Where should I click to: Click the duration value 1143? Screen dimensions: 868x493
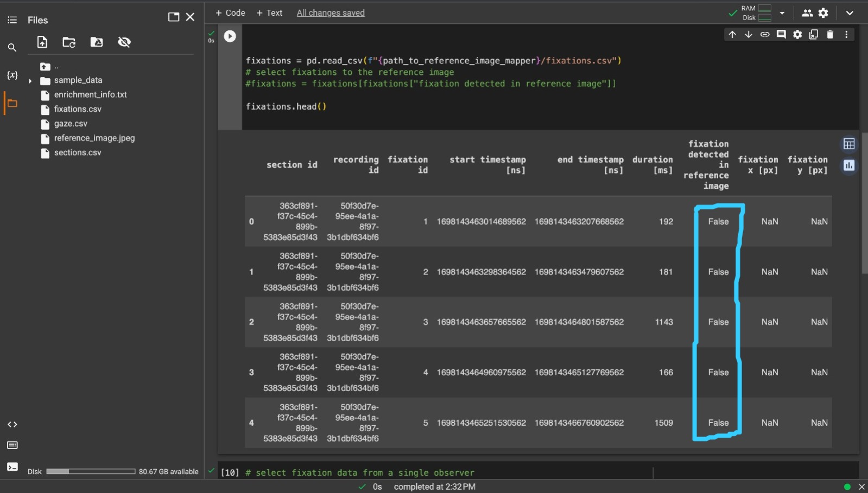pos(663,322)
